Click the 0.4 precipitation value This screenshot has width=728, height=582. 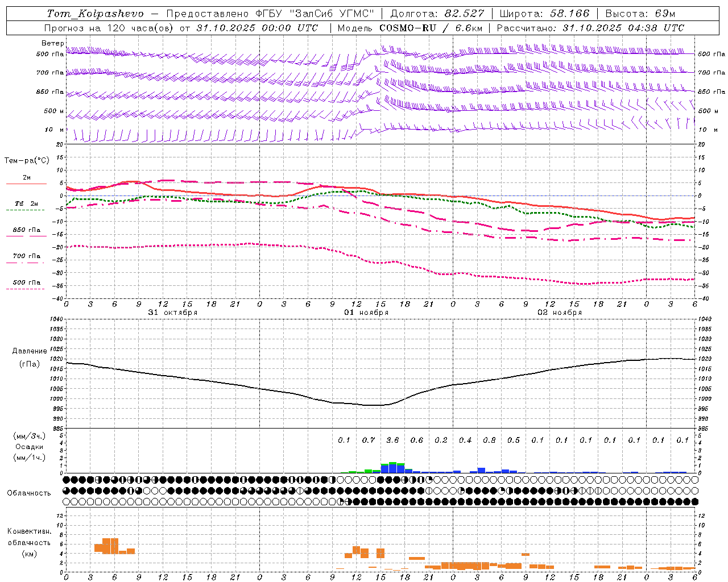tap(465, 440)
